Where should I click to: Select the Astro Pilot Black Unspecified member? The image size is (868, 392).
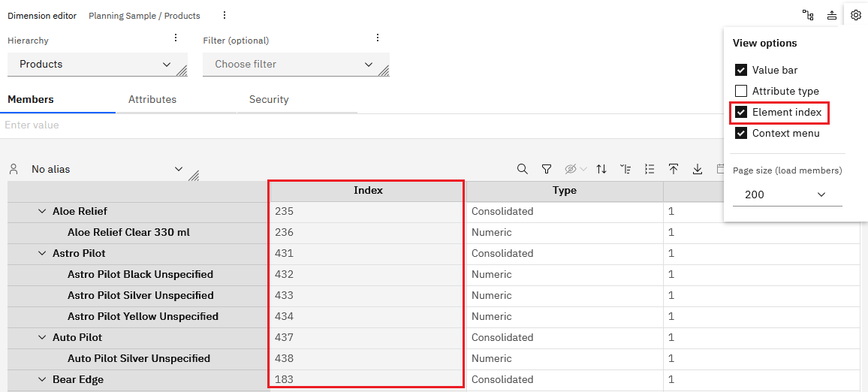coord(140,275)
